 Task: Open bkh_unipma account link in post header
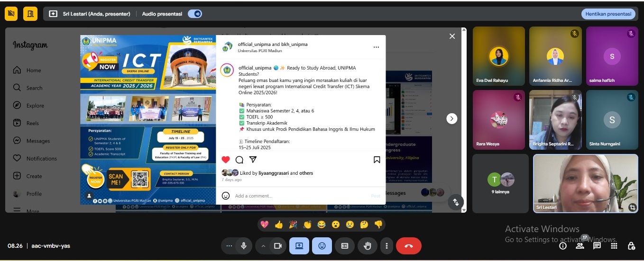click(x=294, y=44)
